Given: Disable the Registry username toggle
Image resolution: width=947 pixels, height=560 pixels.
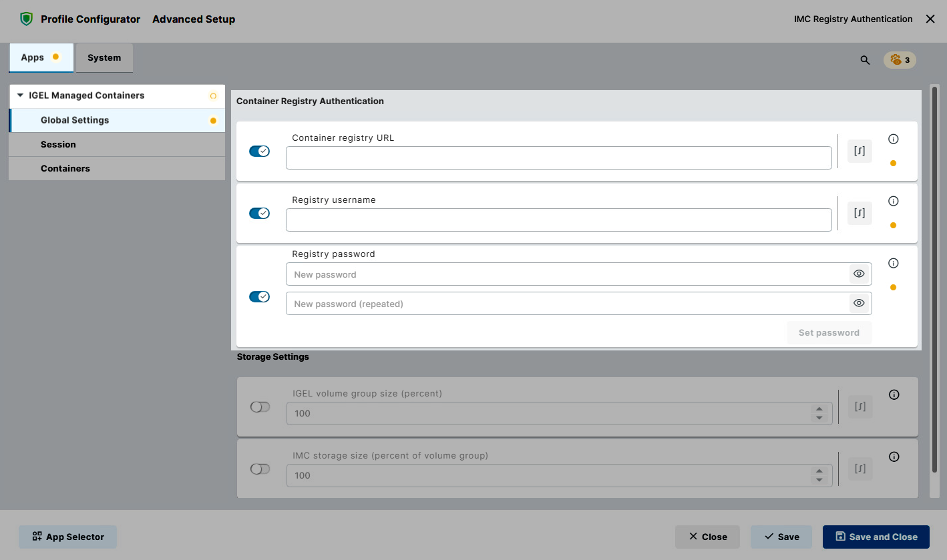Looking at the screenshot, I should (259, 213).
